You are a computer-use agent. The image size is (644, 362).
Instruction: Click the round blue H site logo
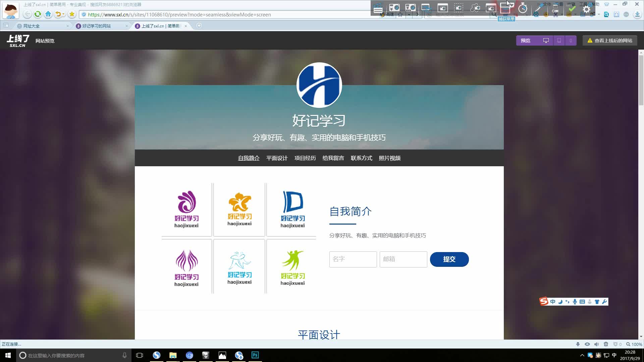pyautogui.click(x=319, y=85)
